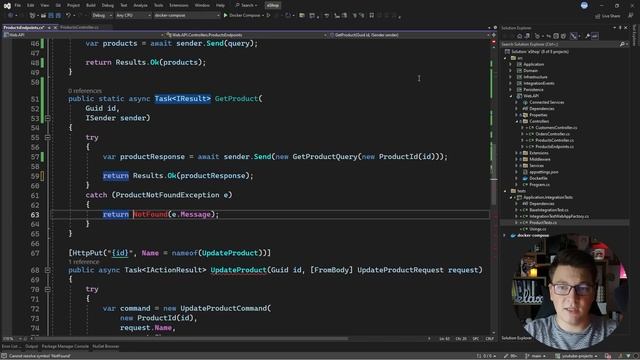Collapse UpdateProduct outlining toggle at line 68
This screenshot has width=640, height=360.
47,270
